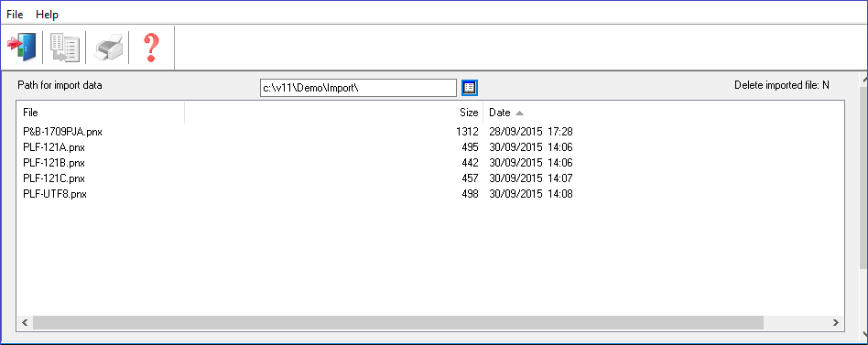Click date 30/09/2015 14:07
The width and height of the screenshot is (868, 345).
(531, 178)
